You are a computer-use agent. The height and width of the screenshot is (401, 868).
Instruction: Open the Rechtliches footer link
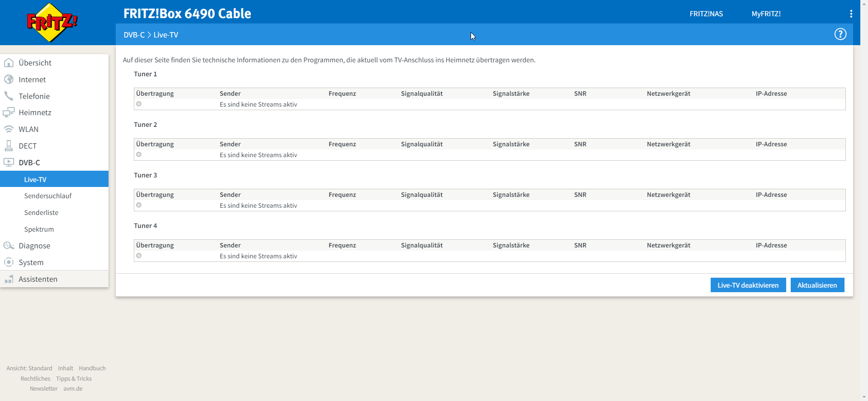(35, 379)
